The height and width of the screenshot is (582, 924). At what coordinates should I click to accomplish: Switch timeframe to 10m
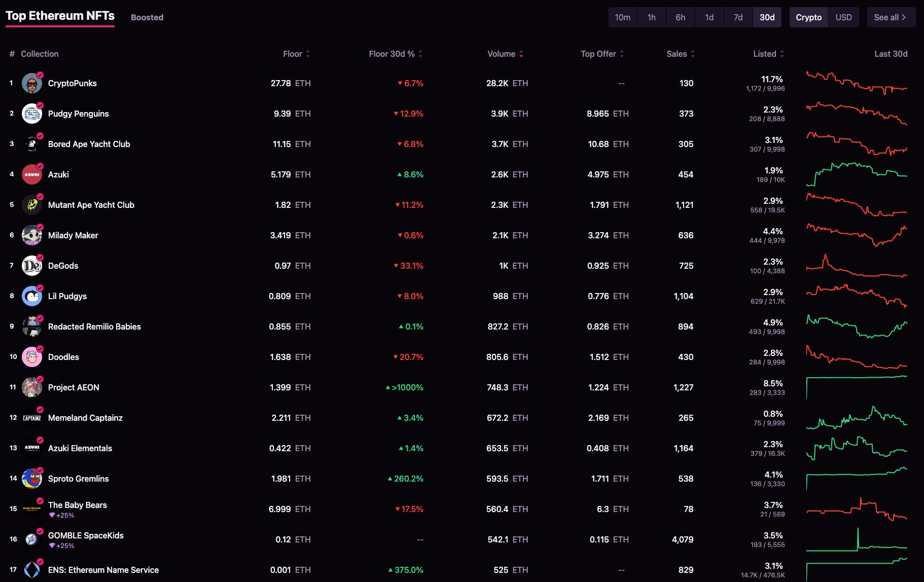623,17
